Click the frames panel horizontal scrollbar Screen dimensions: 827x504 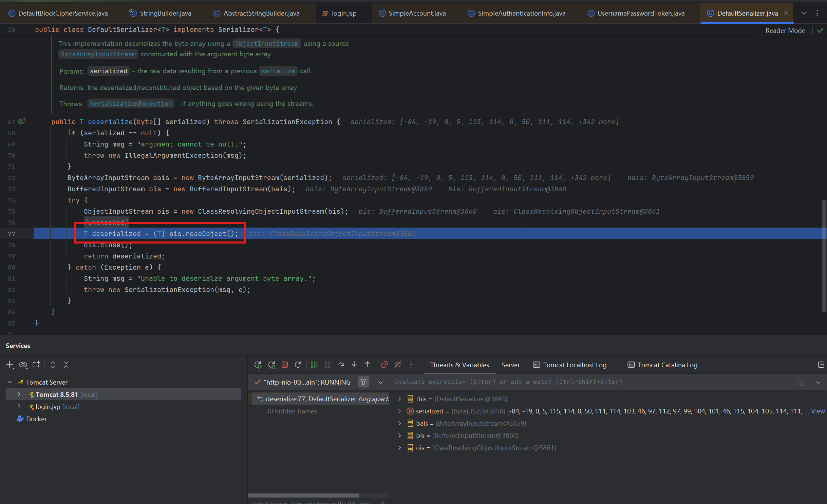click(303, 495)
